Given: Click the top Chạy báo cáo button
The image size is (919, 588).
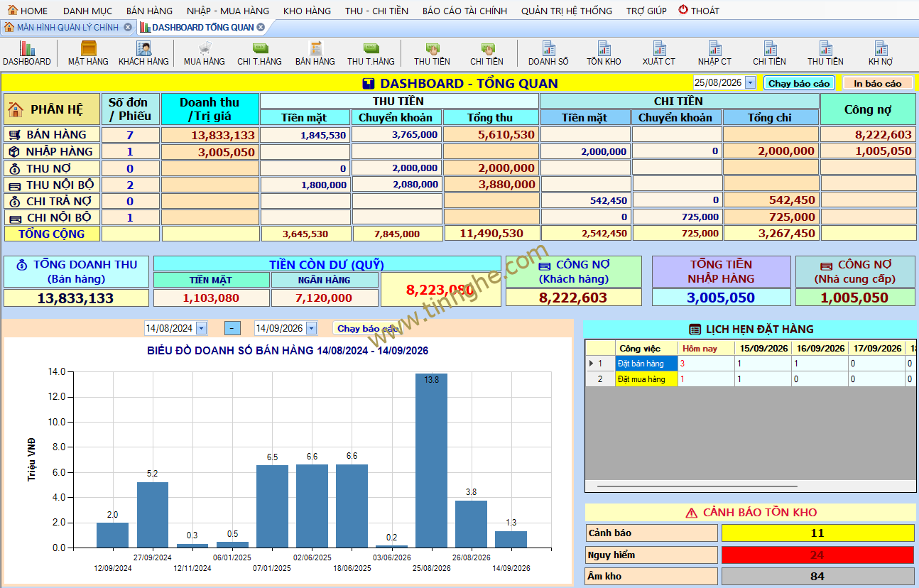Looking at the screenshot, I should coord(799,83).
